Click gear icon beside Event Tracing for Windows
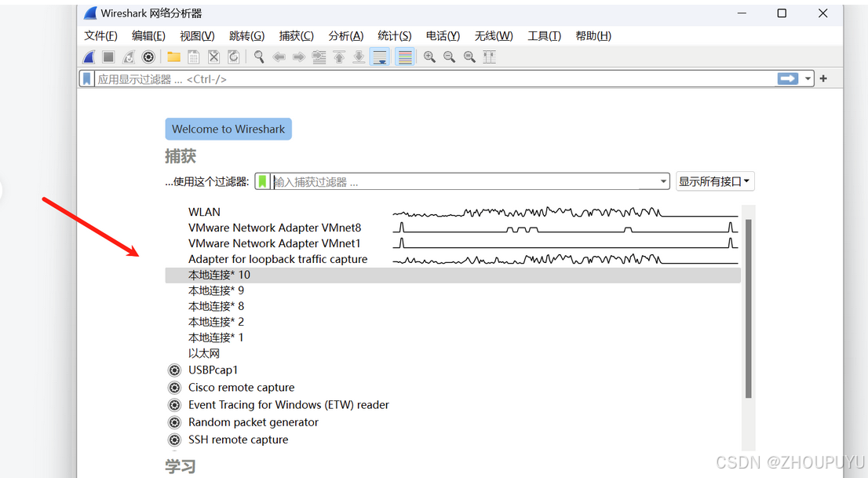Image resolution: width=868 pixels, height=478 pixels. click(174, 405)
